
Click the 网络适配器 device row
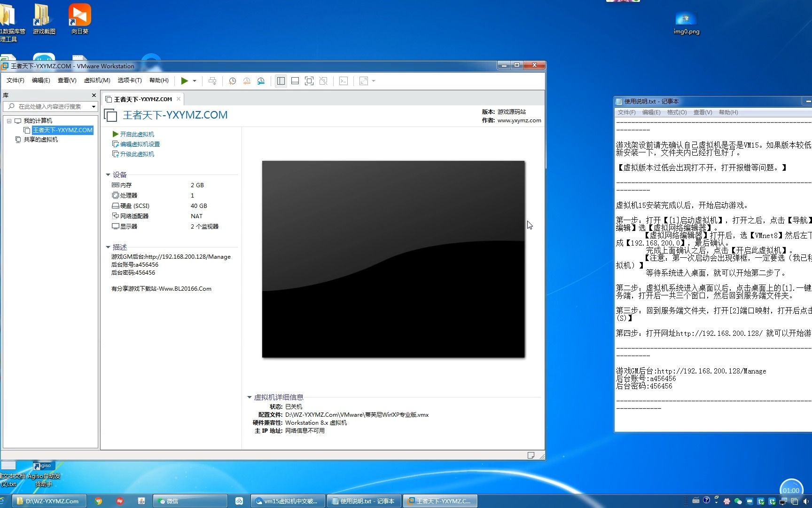tap(164, 216)
